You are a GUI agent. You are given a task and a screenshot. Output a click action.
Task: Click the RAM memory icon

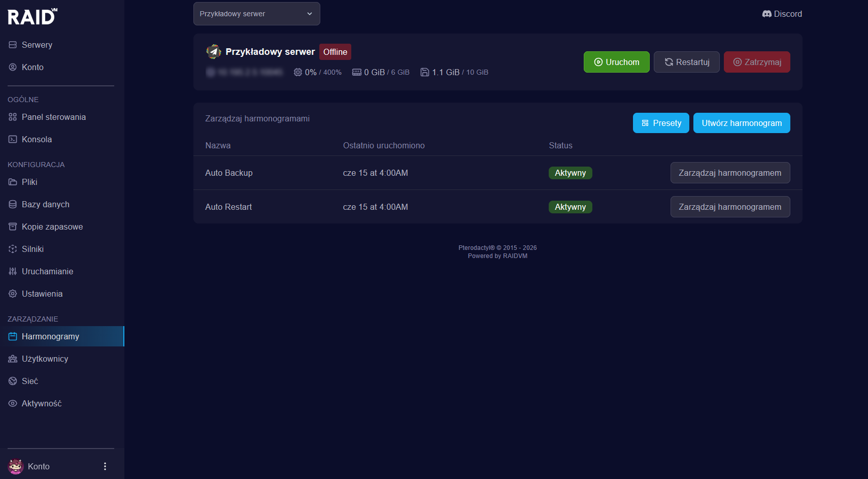click(x=357, y=72)
